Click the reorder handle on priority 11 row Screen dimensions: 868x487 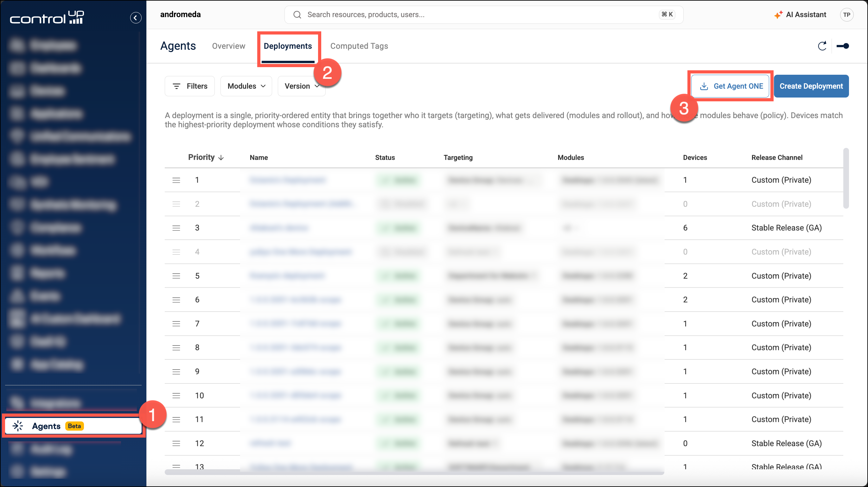click(x=176, y=419)
